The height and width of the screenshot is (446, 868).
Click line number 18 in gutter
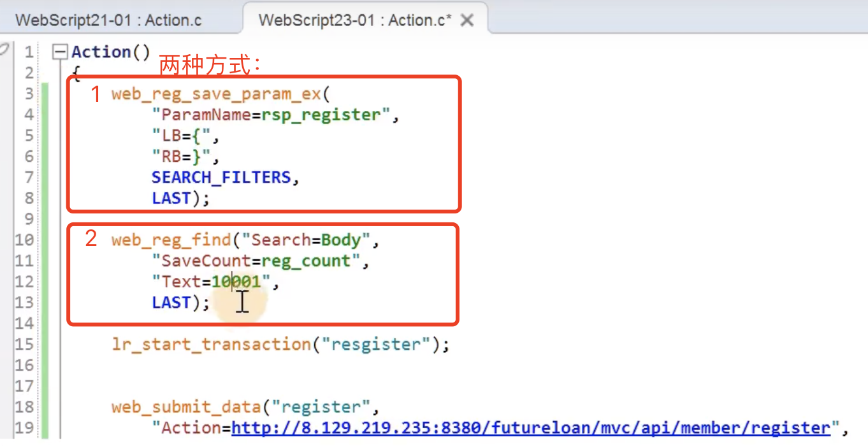(x=24, y=406)
